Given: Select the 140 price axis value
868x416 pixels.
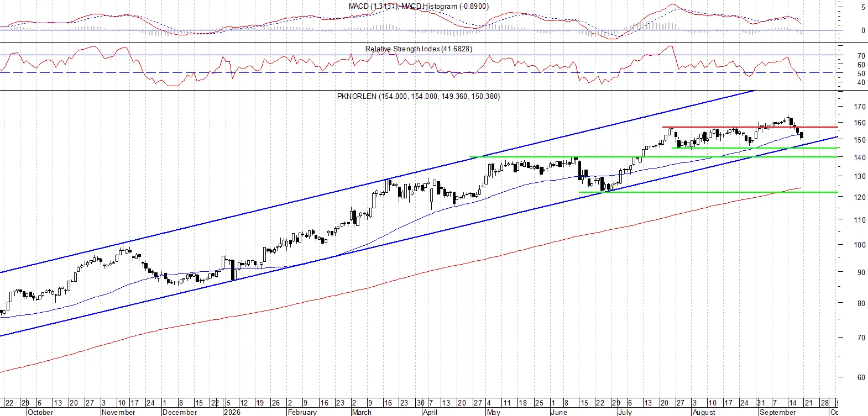Looking at the screenshot, I should pyautogui.click(x=860, y=157).
